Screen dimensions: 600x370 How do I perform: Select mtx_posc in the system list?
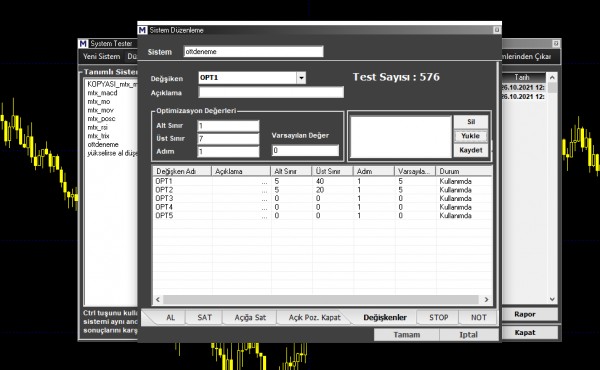[101, 119]
